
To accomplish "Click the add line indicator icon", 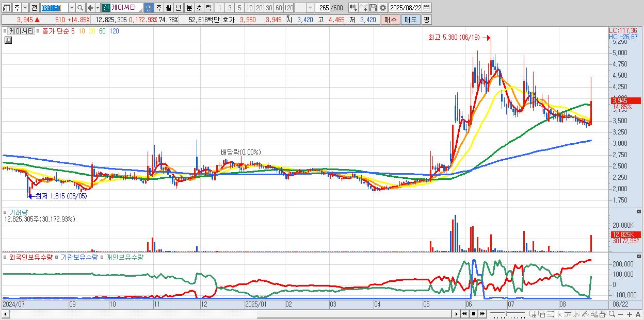I will (363, 8).
